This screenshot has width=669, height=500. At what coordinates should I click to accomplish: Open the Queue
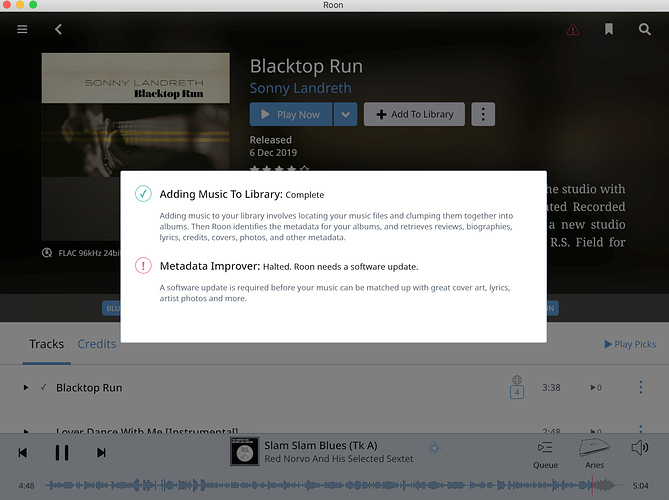click(545, 455)
